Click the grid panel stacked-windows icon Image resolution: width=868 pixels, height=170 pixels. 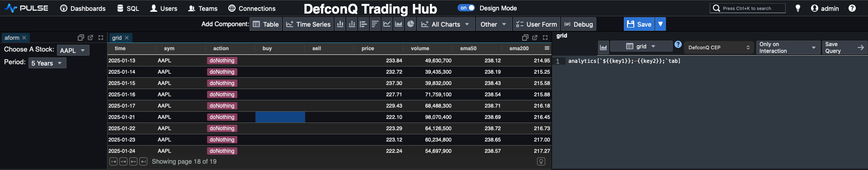[x=525, y=38]
